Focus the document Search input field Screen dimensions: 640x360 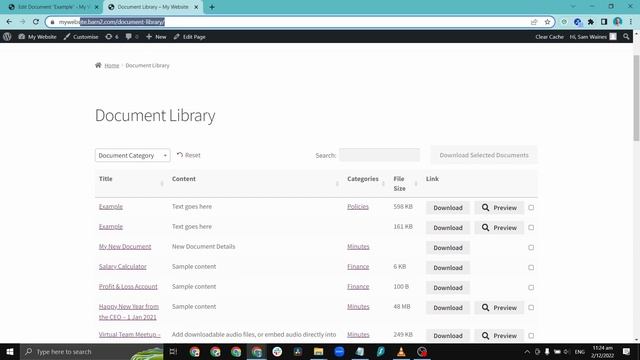point(379,155)
